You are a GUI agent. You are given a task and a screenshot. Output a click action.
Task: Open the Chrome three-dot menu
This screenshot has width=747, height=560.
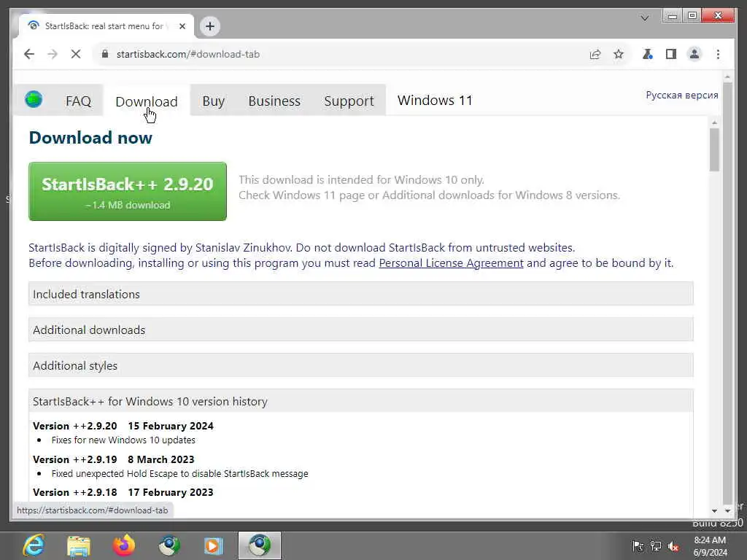(x=718, y=54)
